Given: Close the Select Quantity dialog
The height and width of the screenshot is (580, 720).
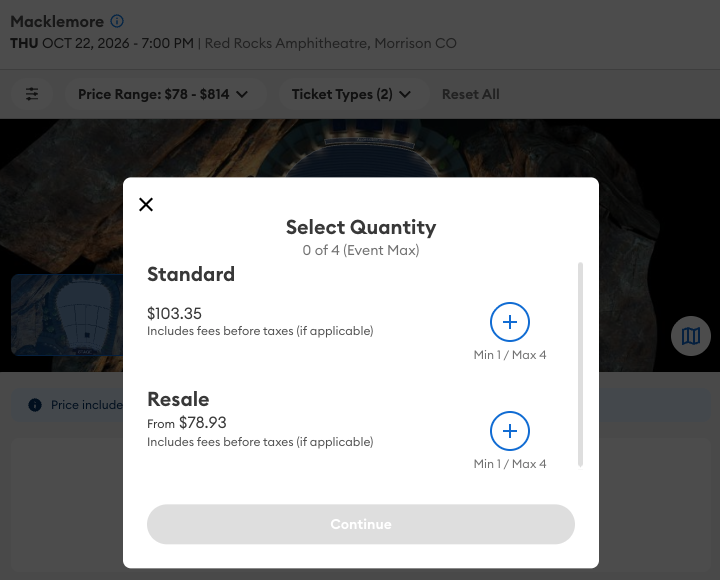Looking at the screenshot, I should pos(146,204).
